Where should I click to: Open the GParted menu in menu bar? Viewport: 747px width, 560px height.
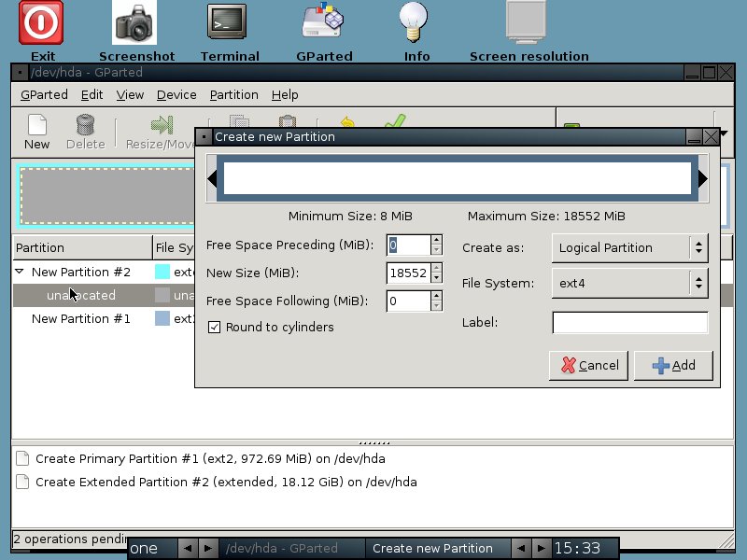(x=44, y=95)
